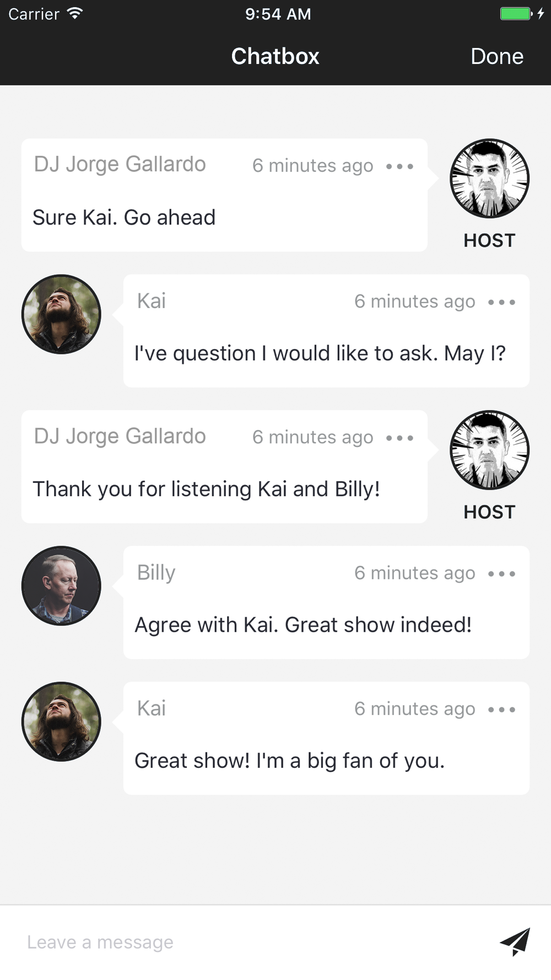Tap the Wi-Fi icon in status bar
Image resolution: width=551 pixels, height=980 pixels.
pos(75,13)
